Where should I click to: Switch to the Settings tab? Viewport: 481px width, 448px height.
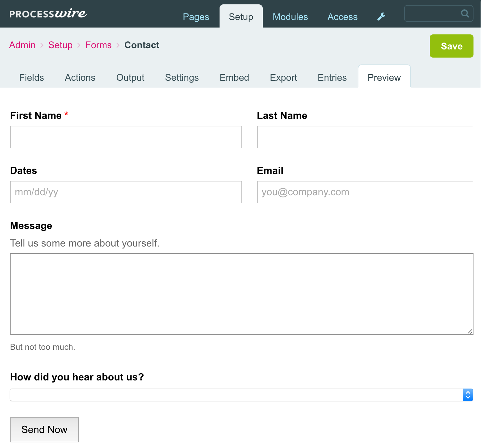[182, 78]
